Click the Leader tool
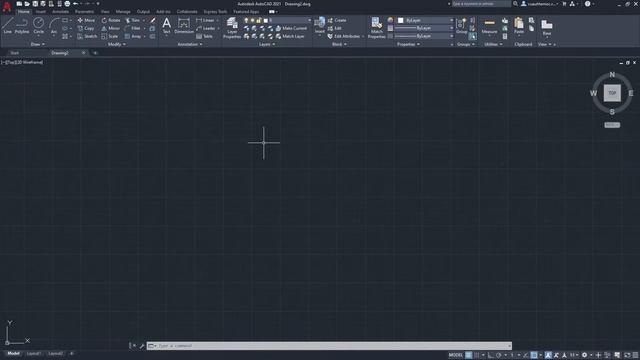Viewport: 640px width, 360px height. click(x=205, y=28)
